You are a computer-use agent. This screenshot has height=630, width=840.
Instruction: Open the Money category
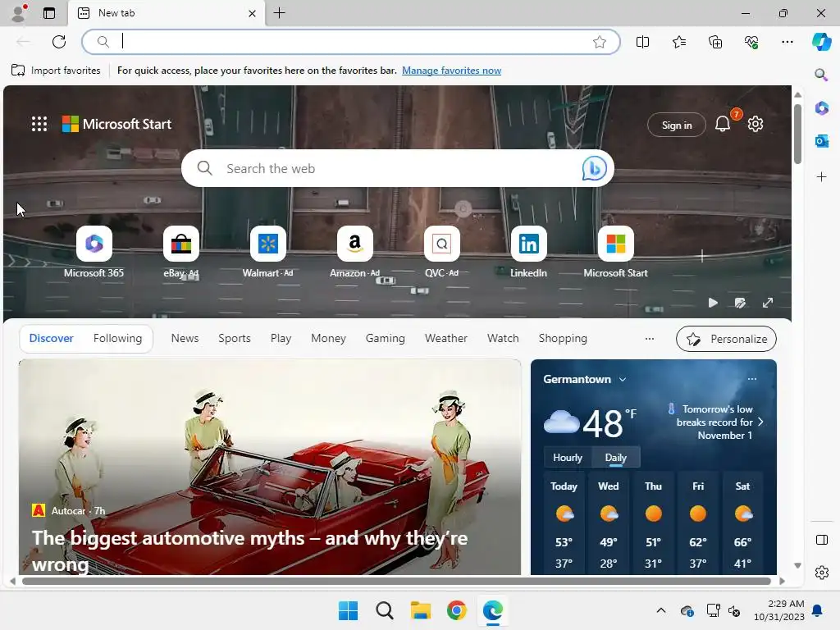pyautogui.click(x=328, y=339)
